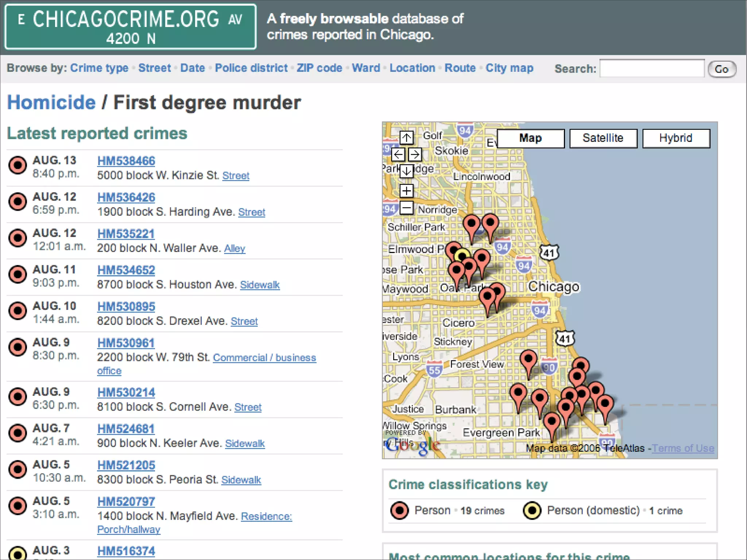The width and height of the screenshot is (747, 560).
Task: Switch map to Hybrid view
Action: tap(676, 138)
